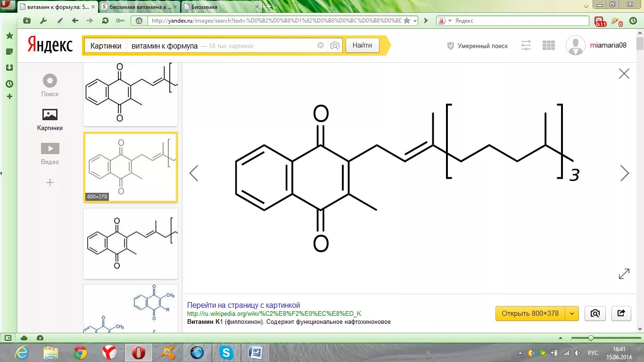Open the image size dropdown beside Открыть
This screenshot has height=362, width=644.
pyautogui.click(x=572, y=313)
